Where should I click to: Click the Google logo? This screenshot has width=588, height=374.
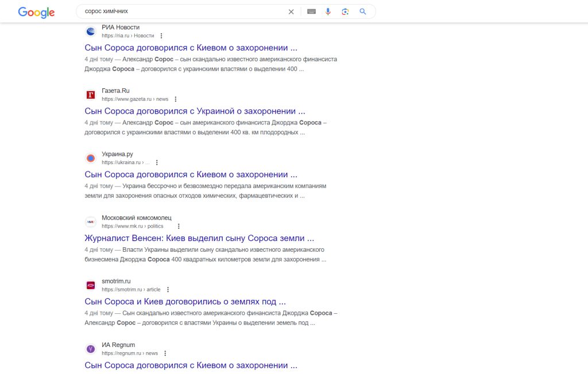(x=36, y=12)
